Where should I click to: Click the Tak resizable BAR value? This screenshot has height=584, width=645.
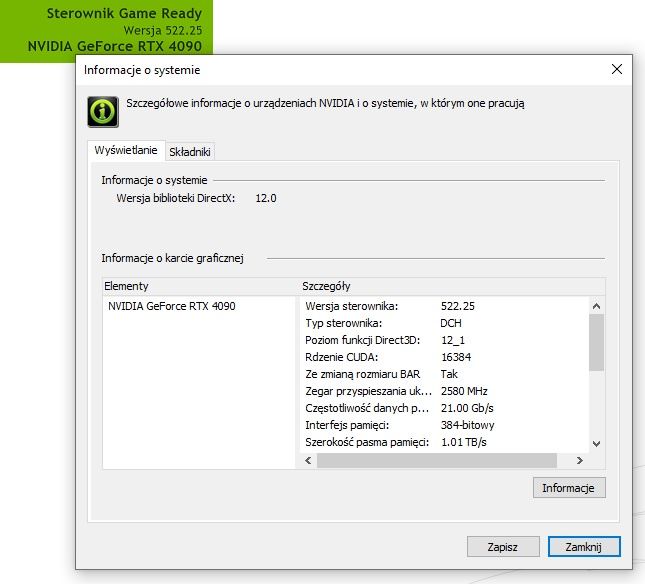point(449,374)
